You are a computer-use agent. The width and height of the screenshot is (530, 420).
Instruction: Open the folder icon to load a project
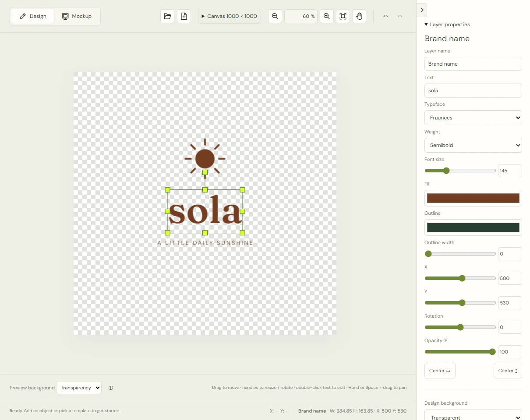click(x=167, y=16)
